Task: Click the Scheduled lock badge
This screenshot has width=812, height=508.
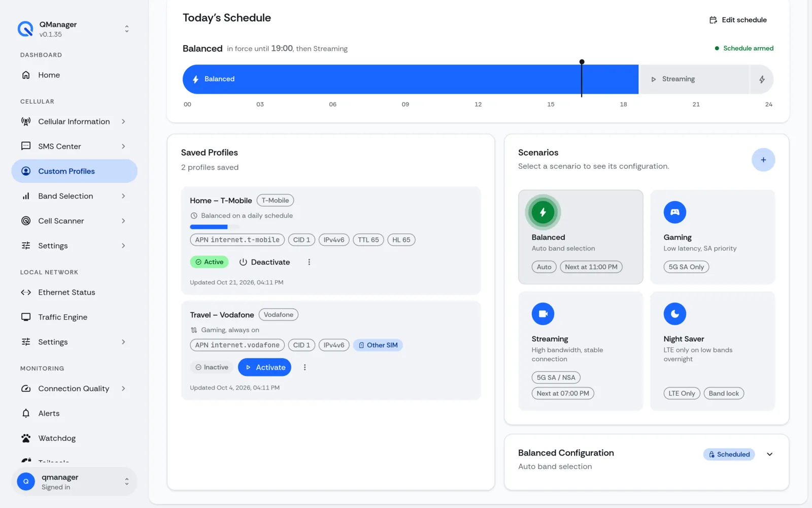Action: pyautogui.click(x=729, y=454)
